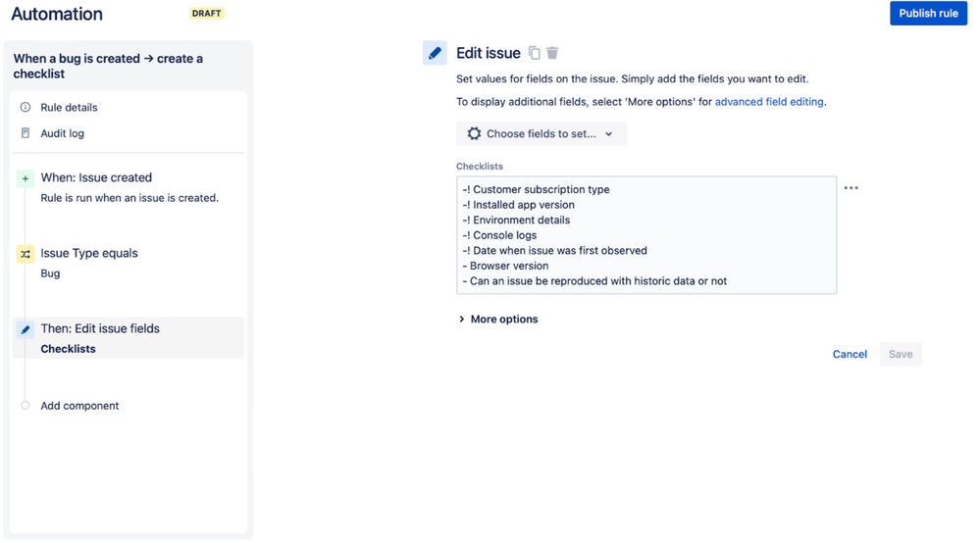The width and height of the screenshot is (980, 543).
Task: Follow the advanced field editing link
Action: [769, 102]
